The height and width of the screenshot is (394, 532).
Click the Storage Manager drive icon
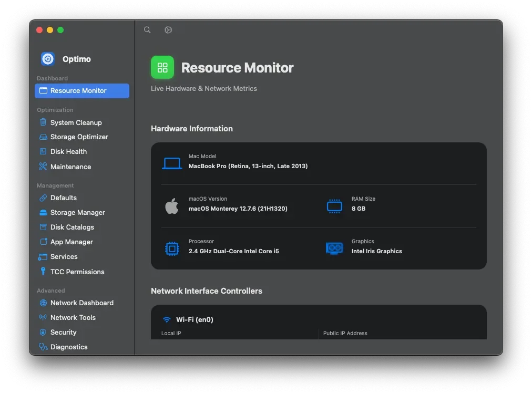click(43, 213)
